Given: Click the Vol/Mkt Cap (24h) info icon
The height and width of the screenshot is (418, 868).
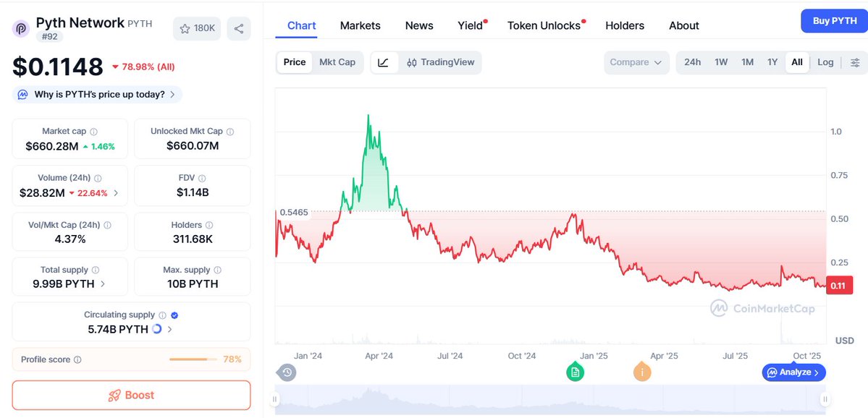Looking at the screenshot, I should tap(107, 226).
